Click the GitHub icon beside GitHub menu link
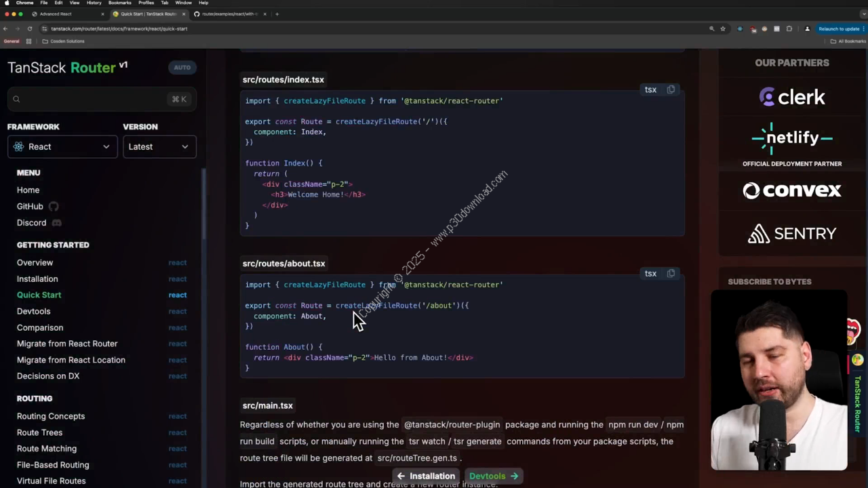 click(x=54, y=206)
